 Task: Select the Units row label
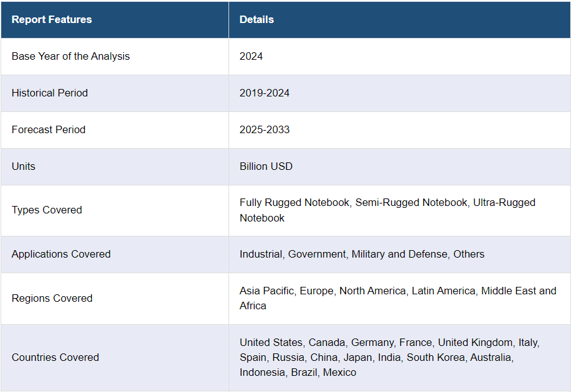pyautogui.click(x=24, y=166)
